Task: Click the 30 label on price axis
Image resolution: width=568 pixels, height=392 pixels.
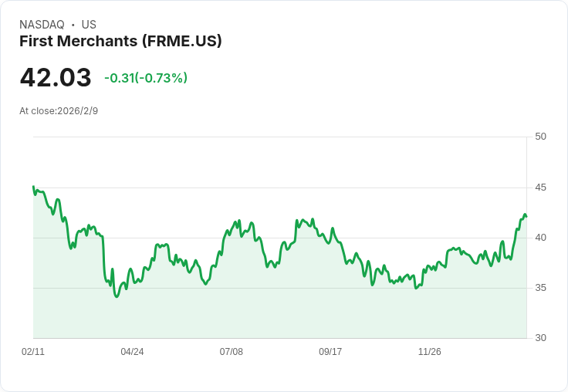Action: pos(540,338)
